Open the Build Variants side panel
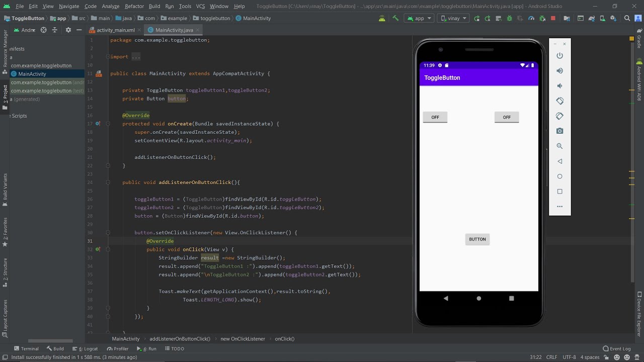The image size is (644, 362). pos(5,190)
